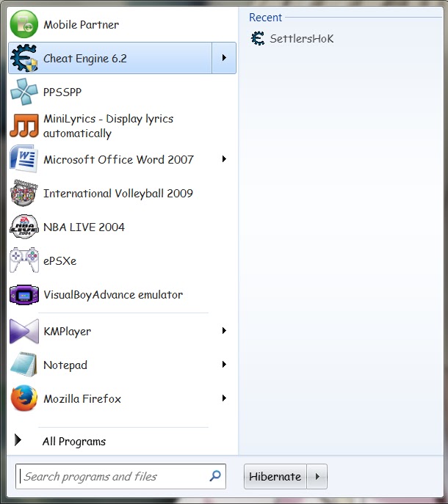Launch NBA LIVE 2004 entry
This screenshot has height=504, width=448.
coord(122,227)
